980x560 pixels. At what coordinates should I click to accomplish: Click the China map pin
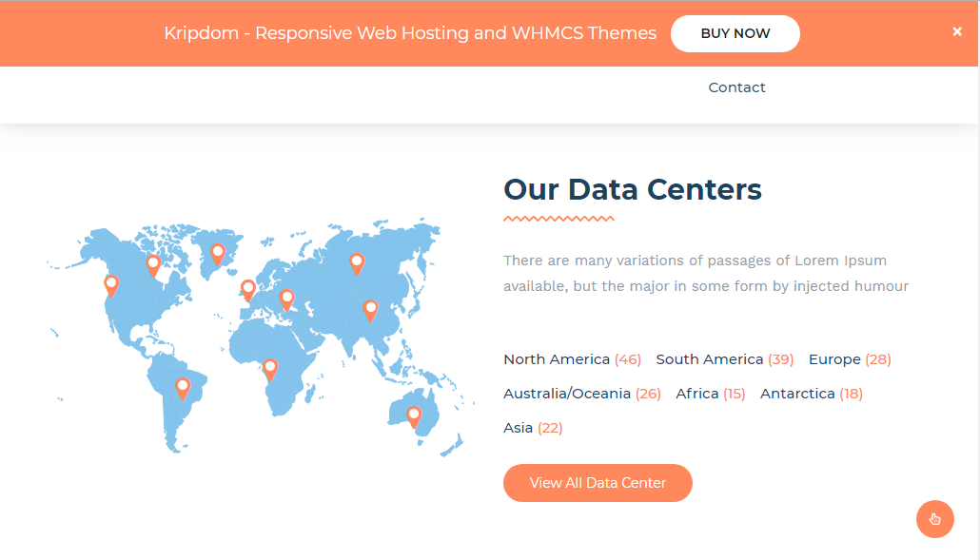(x=370, y=309)
